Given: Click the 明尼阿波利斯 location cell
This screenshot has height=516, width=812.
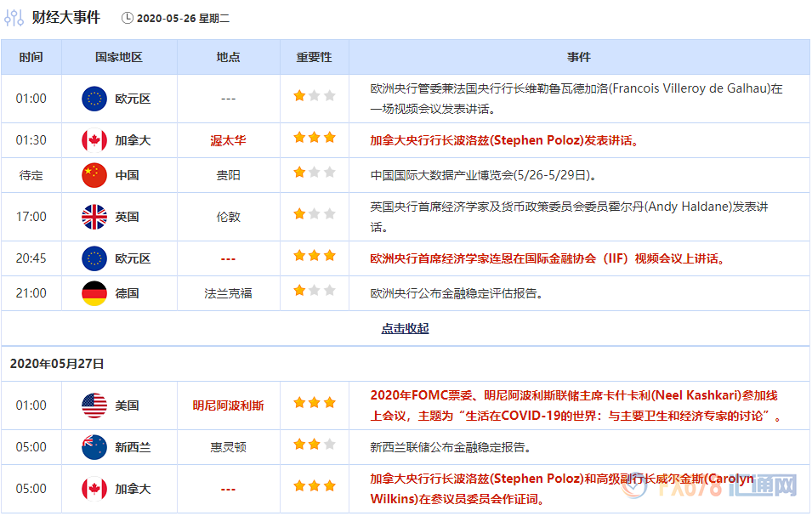Looking at the screenshot, I should [229, 405].
